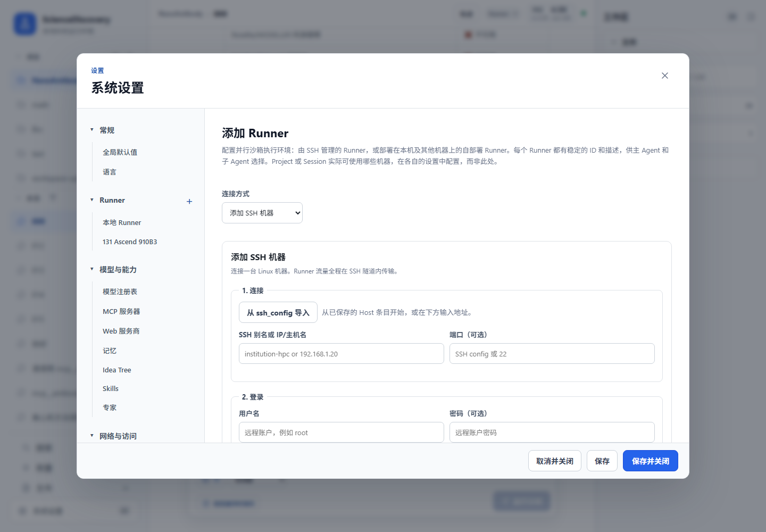Viewport: 766px width, 532px height.
Task: Open the 专家 settings page
Action: click(x=110, y=408)
